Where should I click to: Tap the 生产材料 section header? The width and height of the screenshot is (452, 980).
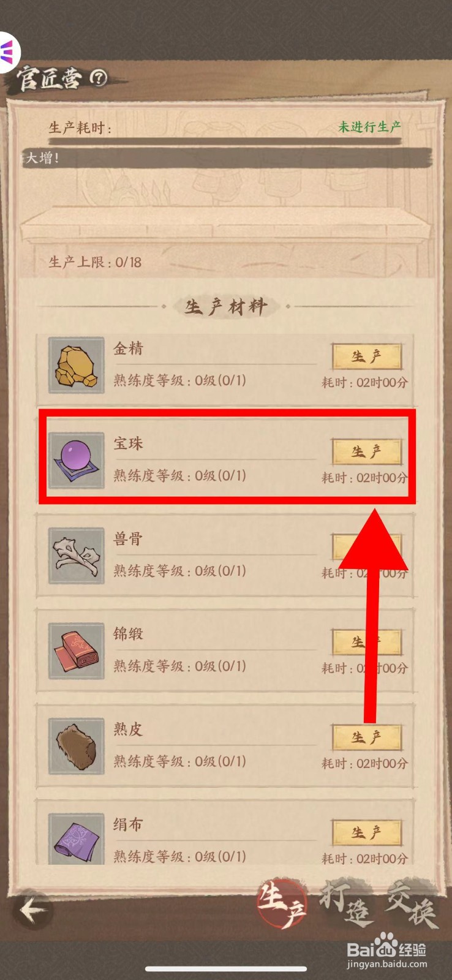point(226,306)
